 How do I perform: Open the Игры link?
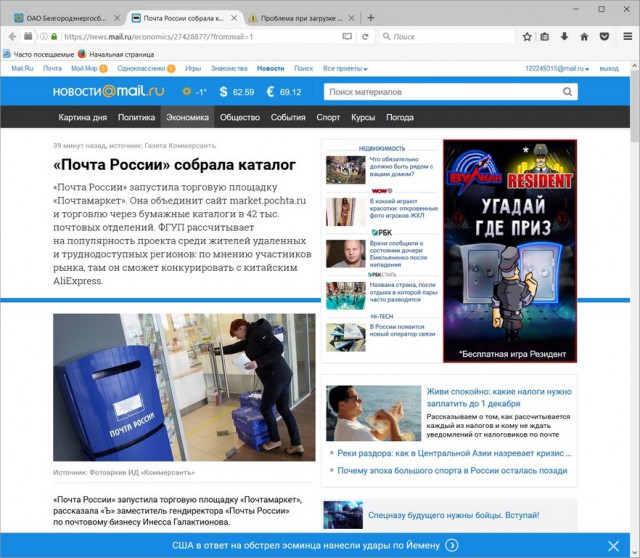pyautogui.click(x=193, y=69)
